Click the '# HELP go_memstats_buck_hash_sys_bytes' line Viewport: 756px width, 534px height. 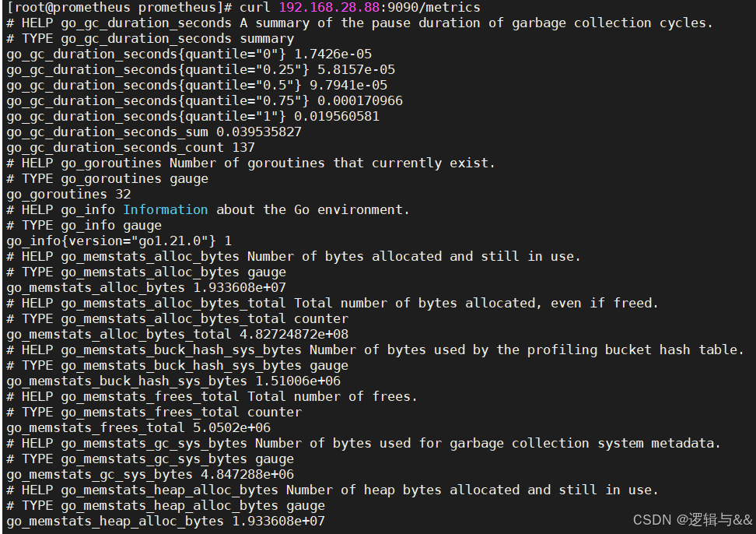point(375,350)
